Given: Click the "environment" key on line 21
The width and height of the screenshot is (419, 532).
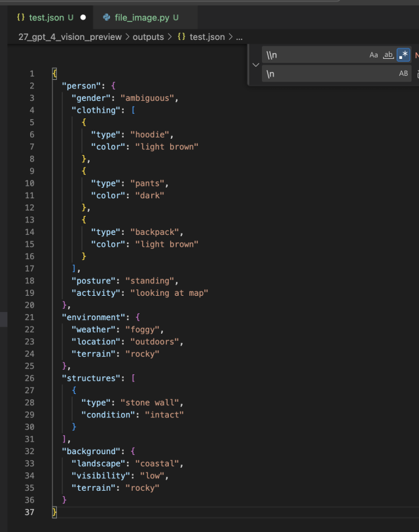Looking at the screenshot, I should pyautogui.click(x=94, y=317).
